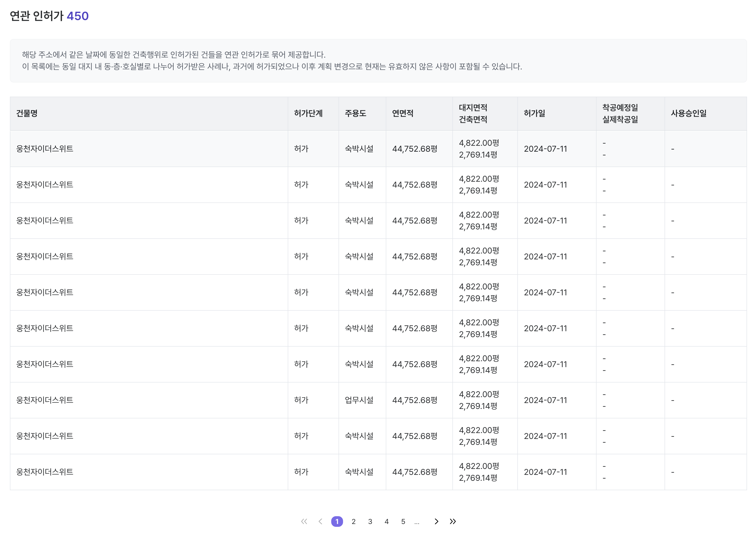
Task: Click the 연면적 column header
Action: [402, 113]
